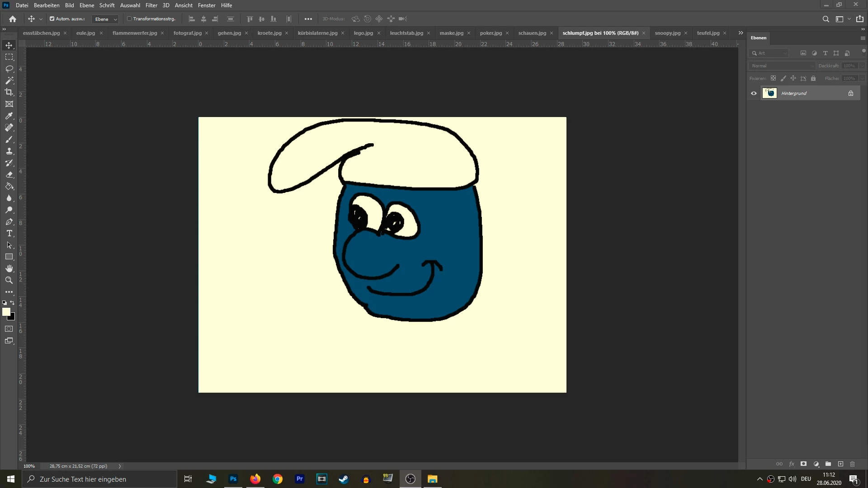
Task: Enable the Transformationsstrg. checkbox
Action: (x=129, y=19)
